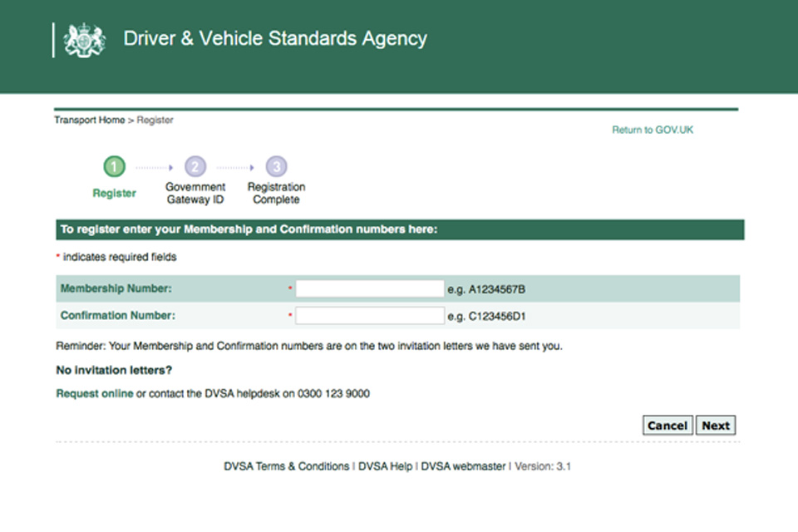The width and height of the screenshot is (798, 532).
Task: Focus the Membership Number input field
Action: 370,288
